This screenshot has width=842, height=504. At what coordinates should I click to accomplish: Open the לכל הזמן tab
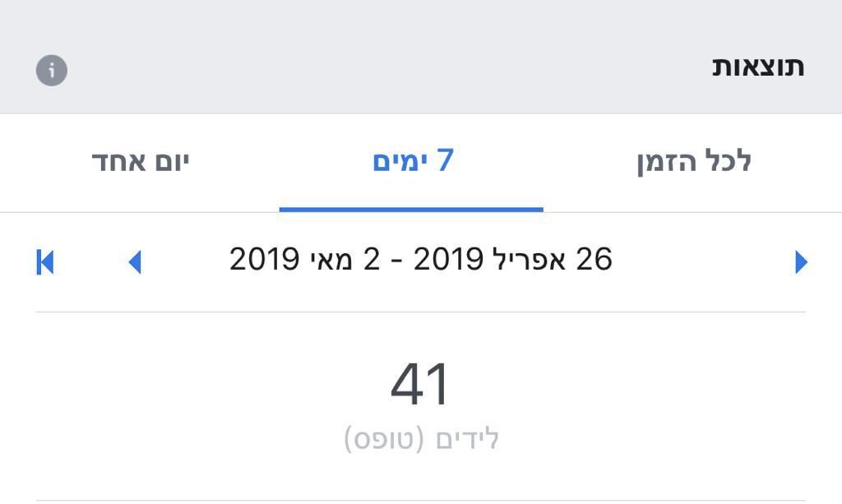click(694, 161)
